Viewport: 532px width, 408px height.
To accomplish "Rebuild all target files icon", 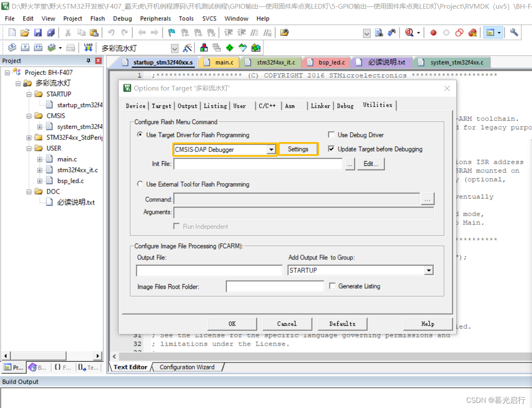I will pyautogui.click(x=38, y=48).
